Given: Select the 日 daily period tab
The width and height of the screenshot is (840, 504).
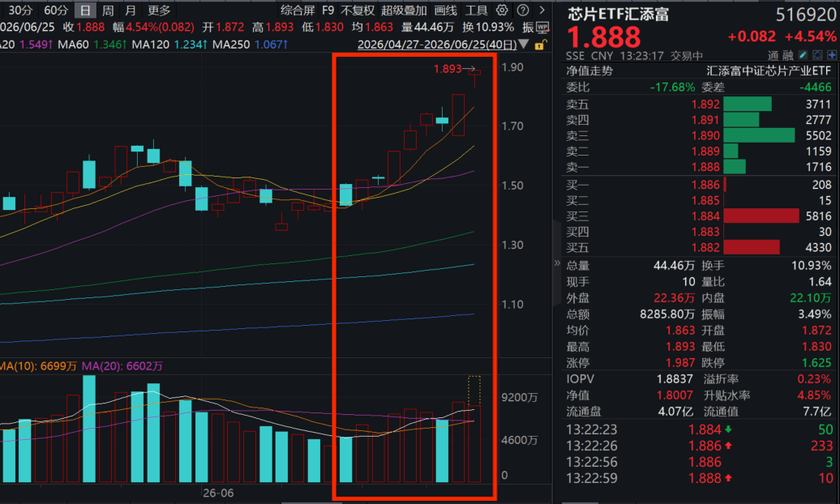Looking at the screenshot, I should click(85, 11).
